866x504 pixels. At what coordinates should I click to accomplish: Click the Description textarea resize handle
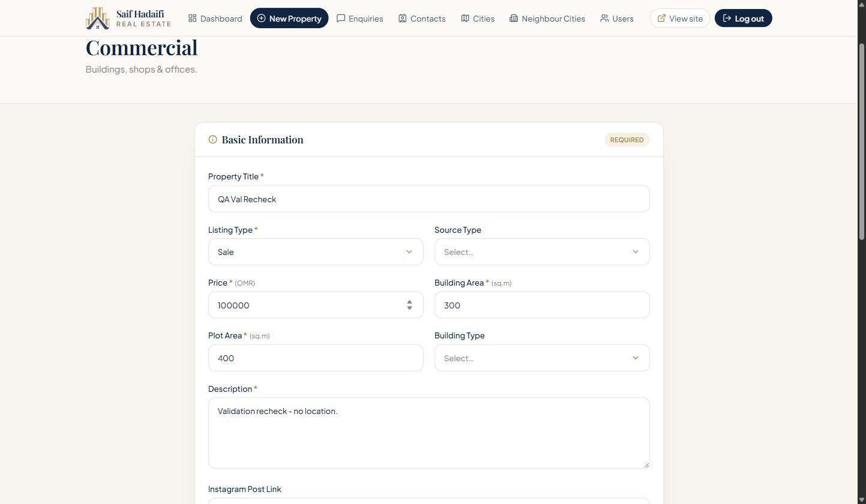(x=646, y=464)
